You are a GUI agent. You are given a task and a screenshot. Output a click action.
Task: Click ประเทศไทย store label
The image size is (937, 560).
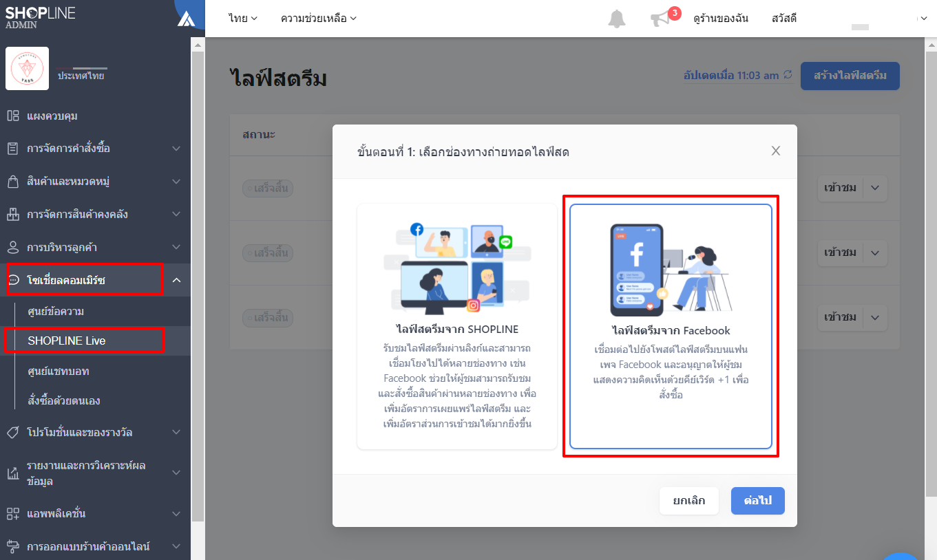click(81, 76)
